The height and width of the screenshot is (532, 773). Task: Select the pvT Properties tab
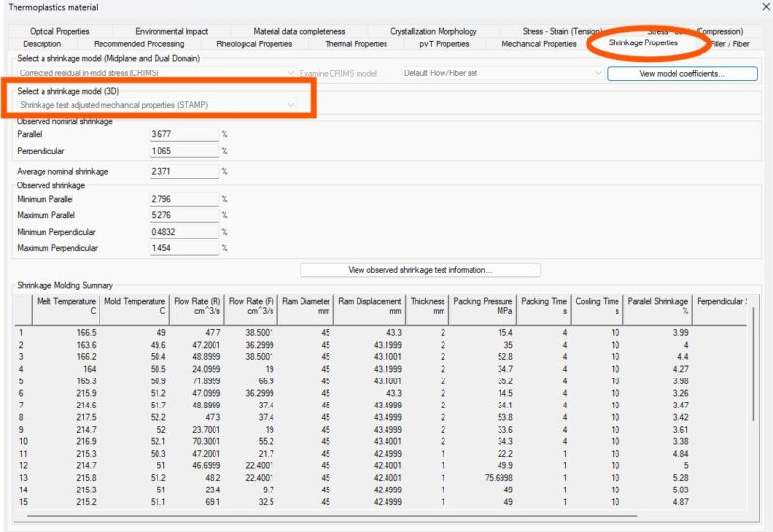pos(444,44)
